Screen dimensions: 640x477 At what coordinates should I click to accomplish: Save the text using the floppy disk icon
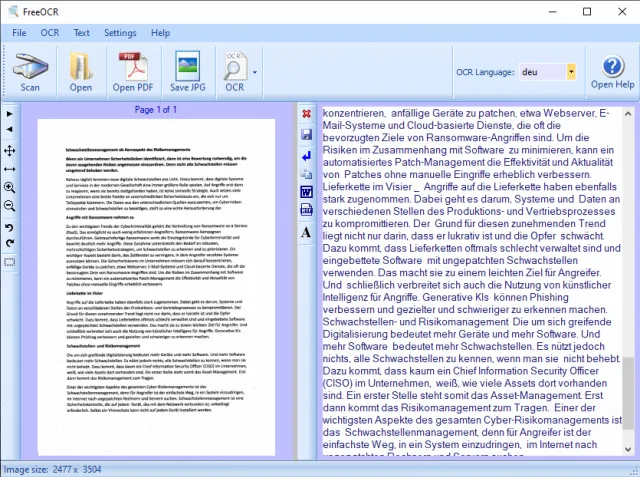(x=306, y=134)
